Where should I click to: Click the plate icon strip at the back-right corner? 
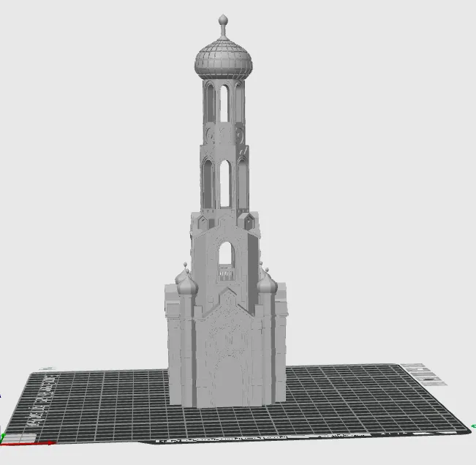click(423, 375)
